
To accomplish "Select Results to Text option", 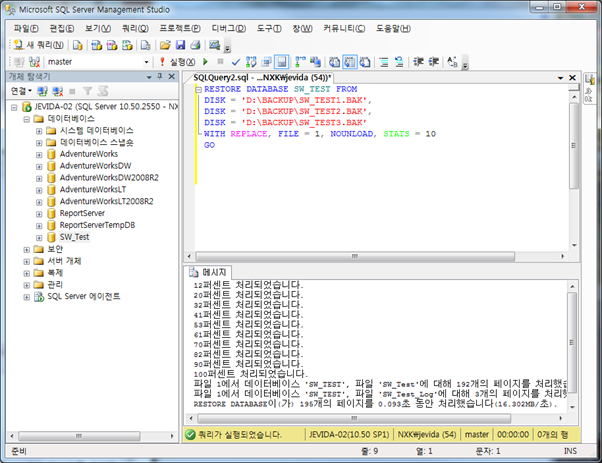I will pyautogui.click(x=334, y=62).
